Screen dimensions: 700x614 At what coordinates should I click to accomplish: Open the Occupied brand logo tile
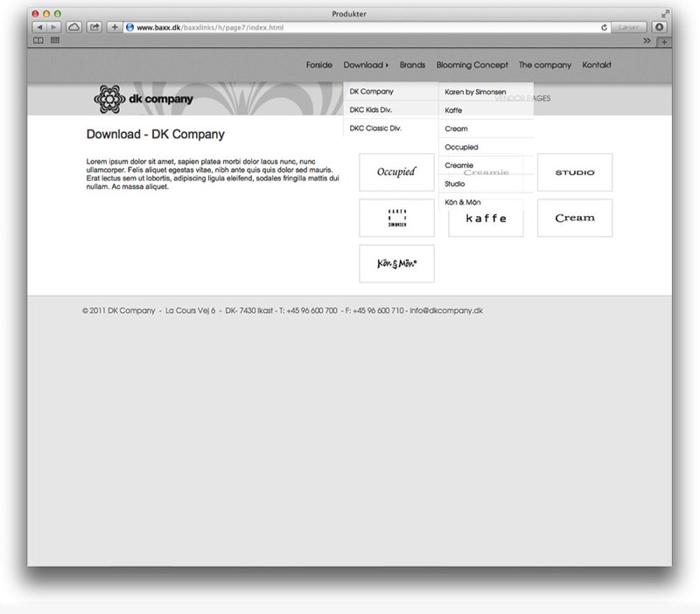click(396, 172)
